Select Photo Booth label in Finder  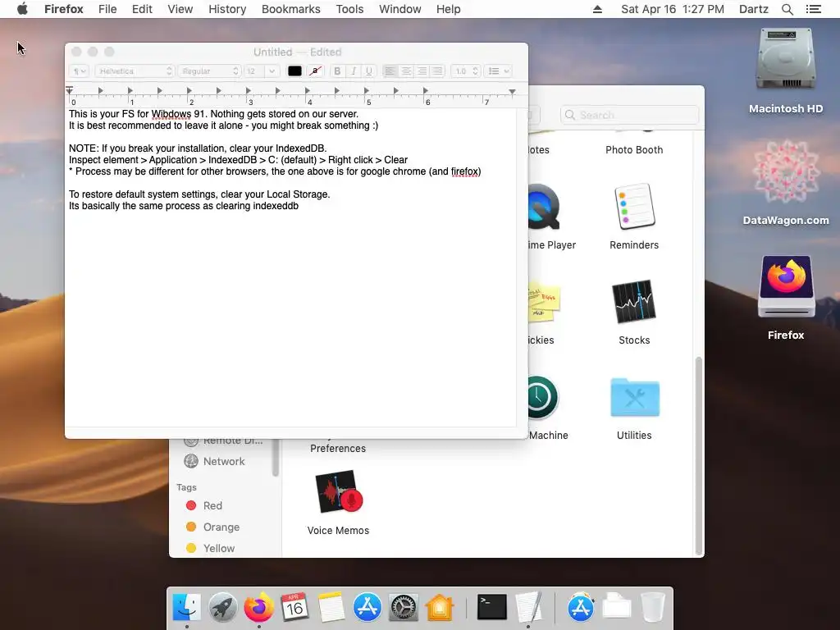(634, 150)
